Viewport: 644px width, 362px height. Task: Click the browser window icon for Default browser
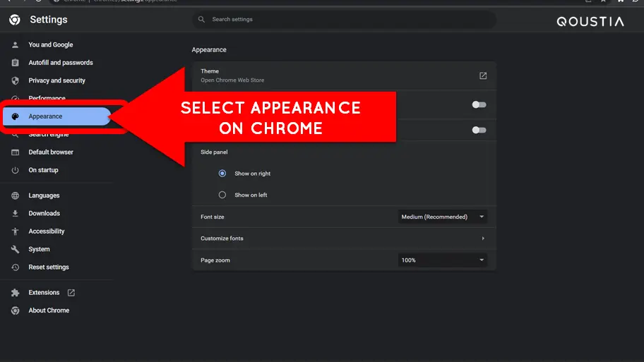pyautogui.click(x=16, y=152)
